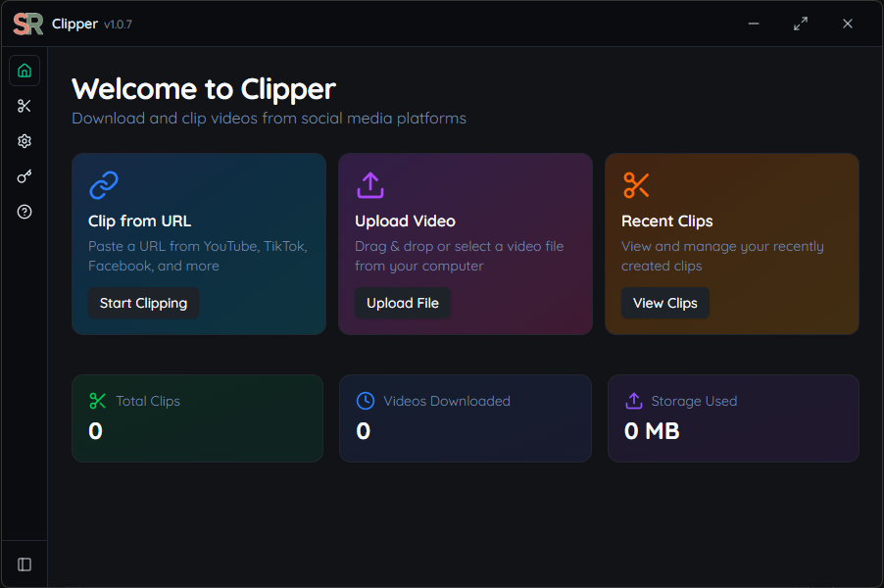The image size is (884, 588).
Task: Select the Home icon in the sidebar
Action: coord(24,71)
